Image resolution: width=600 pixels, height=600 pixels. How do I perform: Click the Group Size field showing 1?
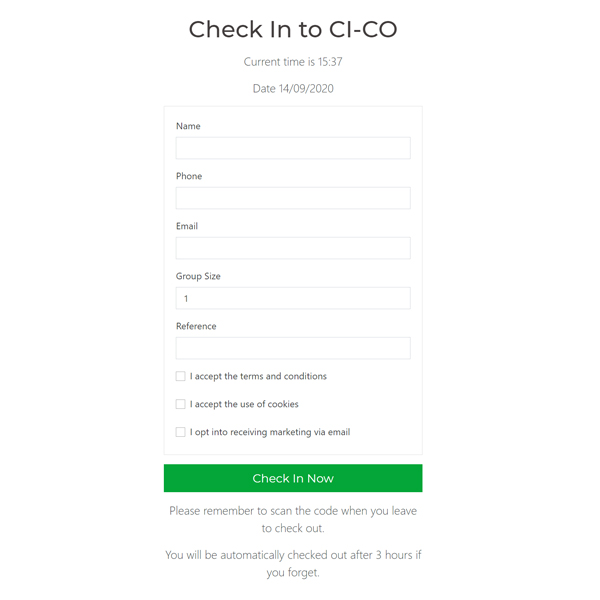tap(293, 298)
